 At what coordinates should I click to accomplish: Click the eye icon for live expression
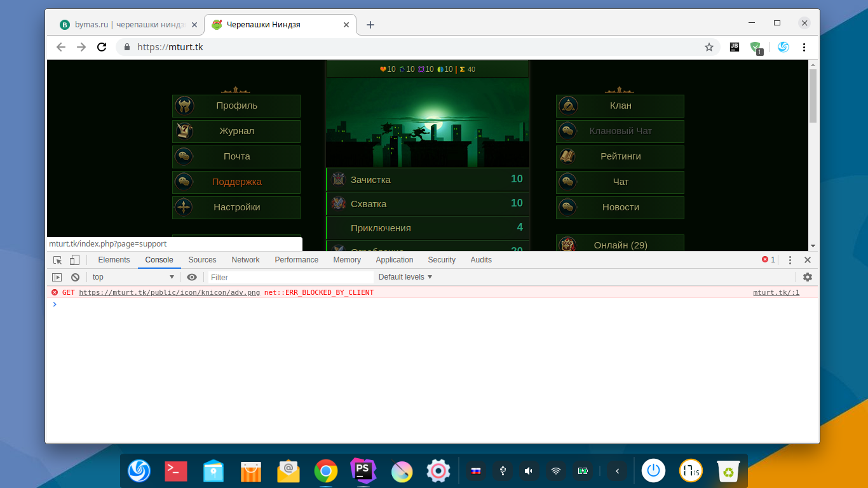click(192, 277)
